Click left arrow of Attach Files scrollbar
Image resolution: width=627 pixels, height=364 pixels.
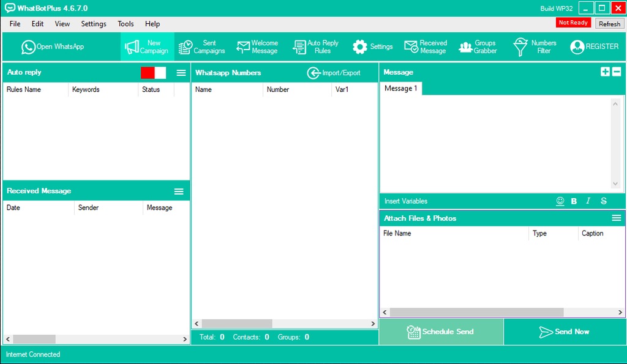(385, 313)
